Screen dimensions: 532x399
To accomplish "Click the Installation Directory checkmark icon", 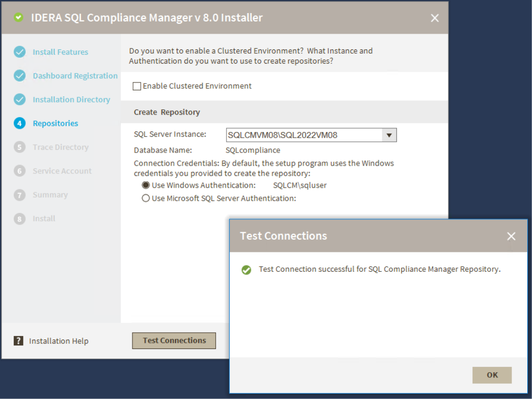I will point(19,99).
